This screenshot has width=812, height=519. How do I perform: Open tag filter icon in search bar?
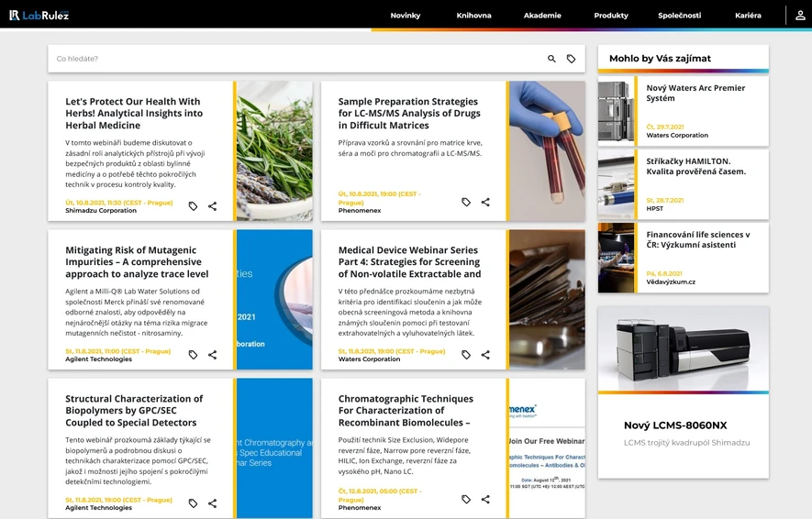[571, 59]
